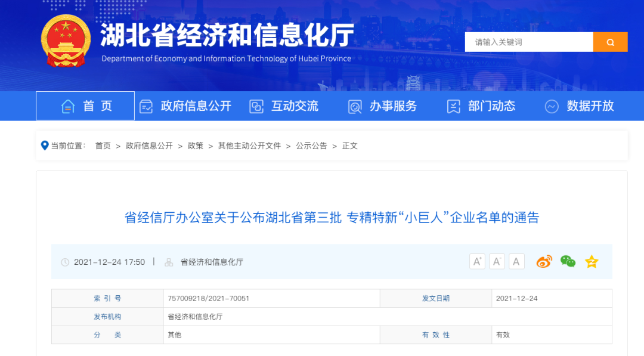Go to 其他主动公开文件 breadcrumb link

coord(249,146)
